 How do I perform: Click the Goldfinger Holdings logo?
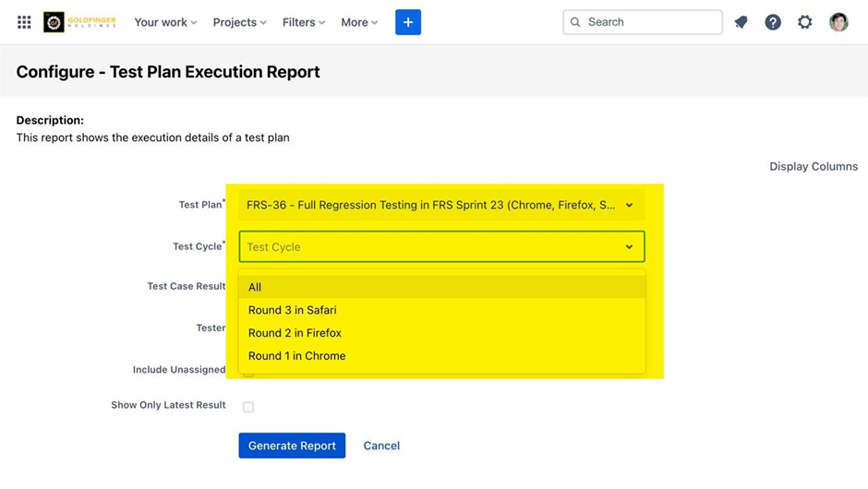(79, 22)
